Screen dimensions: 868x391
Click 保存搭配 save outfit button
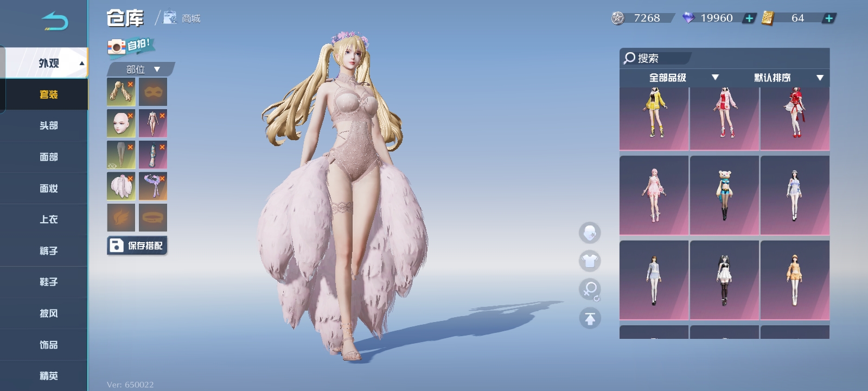137,245
